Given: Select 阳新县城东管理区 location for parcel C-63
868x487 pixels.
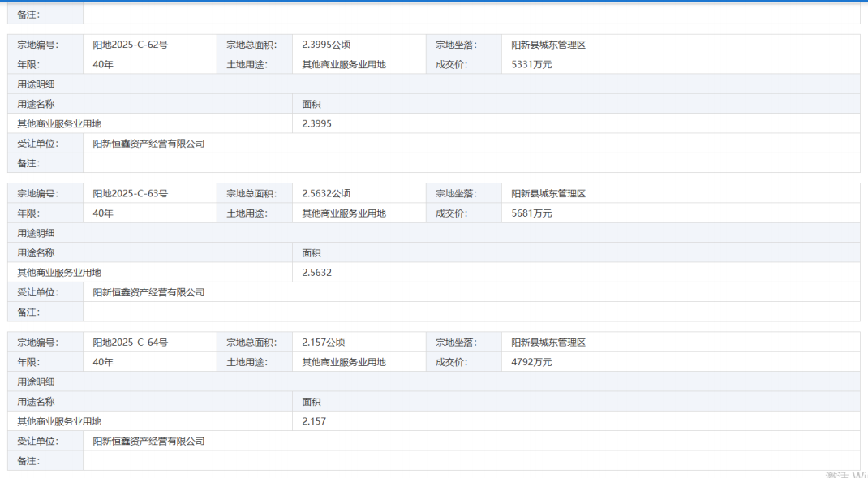Looking at the screenshot, I should 548,194.
